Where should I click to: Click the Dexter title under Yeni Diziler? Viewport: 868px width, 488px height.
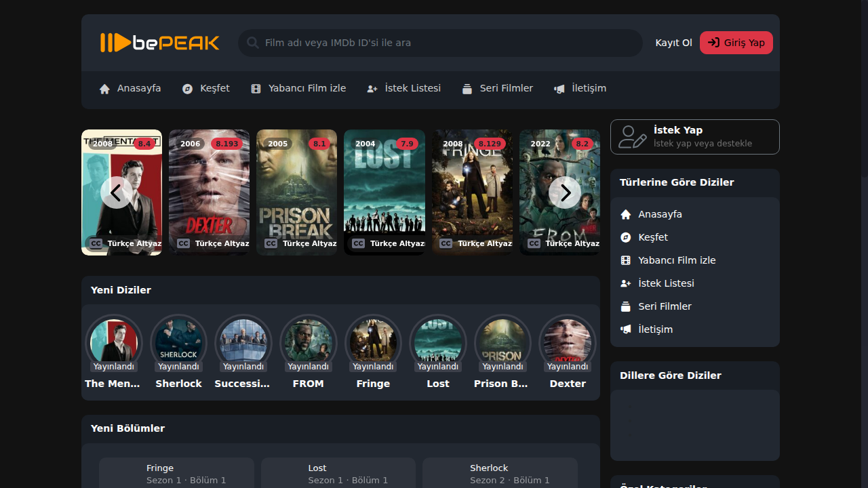point(568,384)
